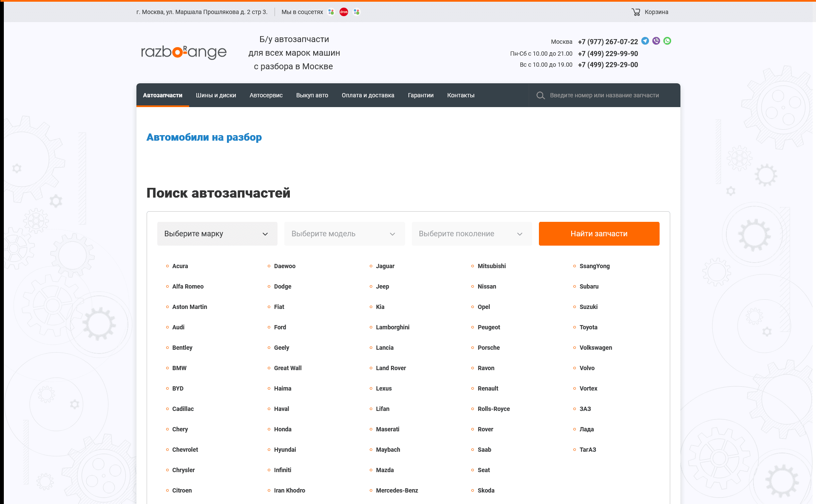Open the 'Автомобили на разбор' link
The height and width of the screenshot is (504, 816).
click(204, 137)
